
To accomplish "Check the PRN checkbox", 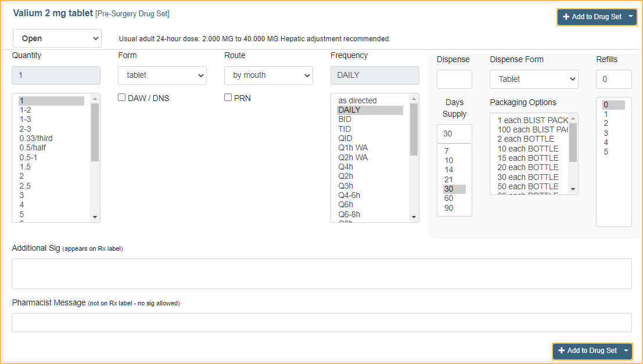I will click(x=228, y=98).
